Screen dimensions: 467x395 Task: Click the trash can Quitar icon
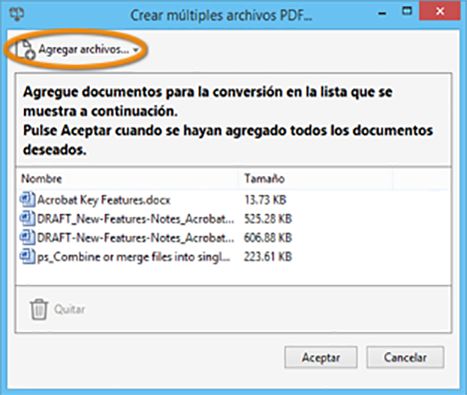tap(39, 309)
